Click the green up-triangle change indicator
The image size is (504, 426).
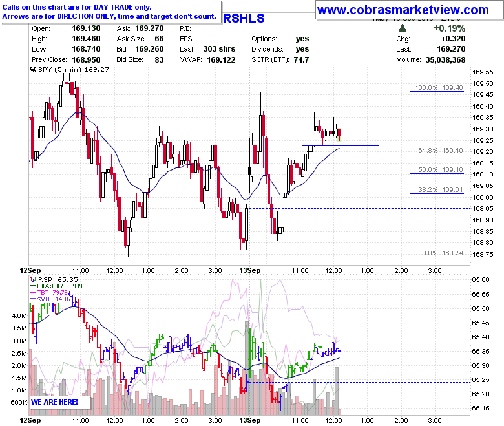click(x=403, y=28)
